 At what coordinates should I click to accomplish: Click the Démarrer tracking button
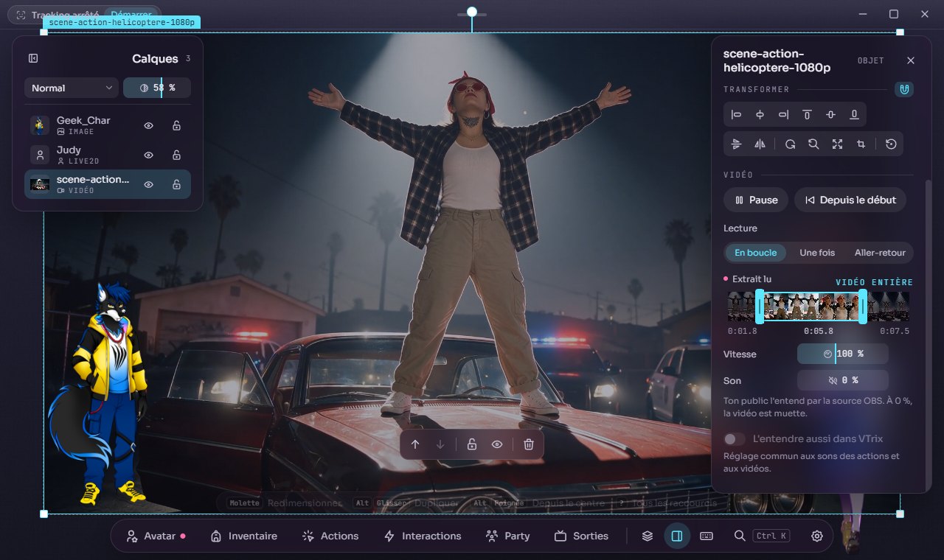[131, 14]
